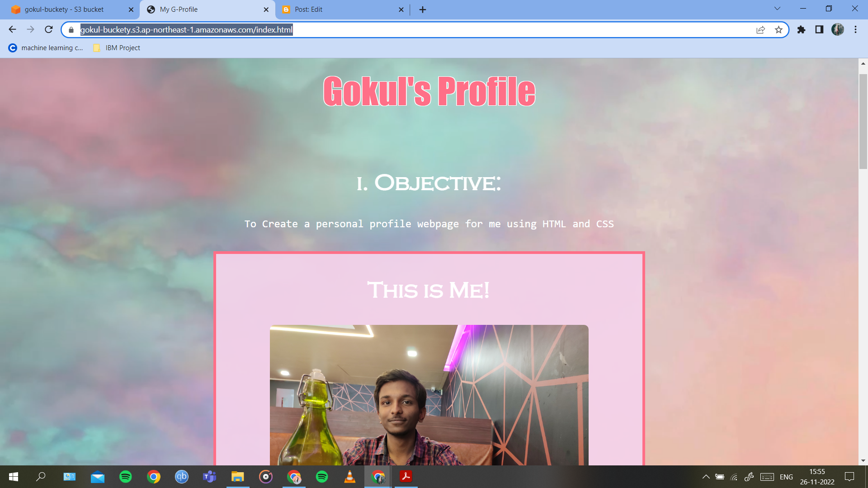868x488 pixels.
Task: Open a new browser tab
Action: click(x=423, y=9)
